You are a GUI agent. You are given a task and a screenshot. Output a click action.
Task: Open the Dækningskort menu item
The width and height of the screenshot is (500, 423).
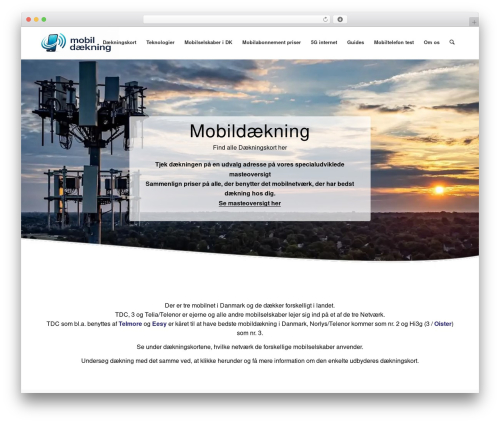(119, 42)
